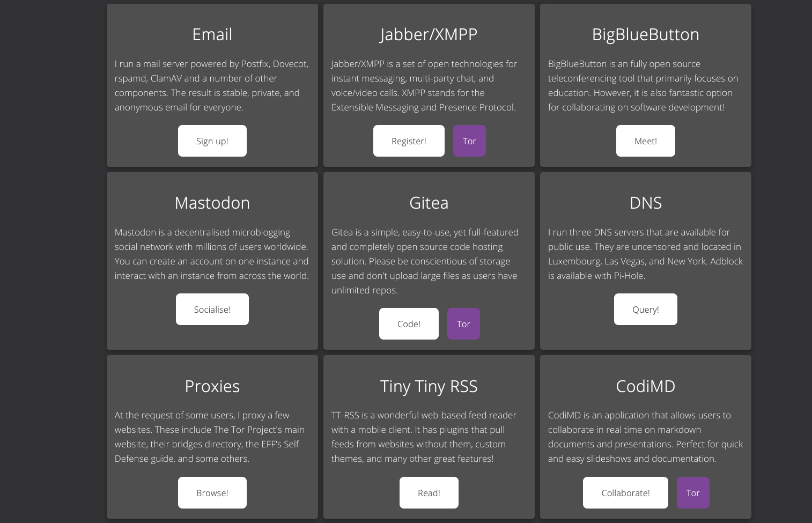Click the Code! button for Gitea
812x523 pixels.
[x=409, y=324]
